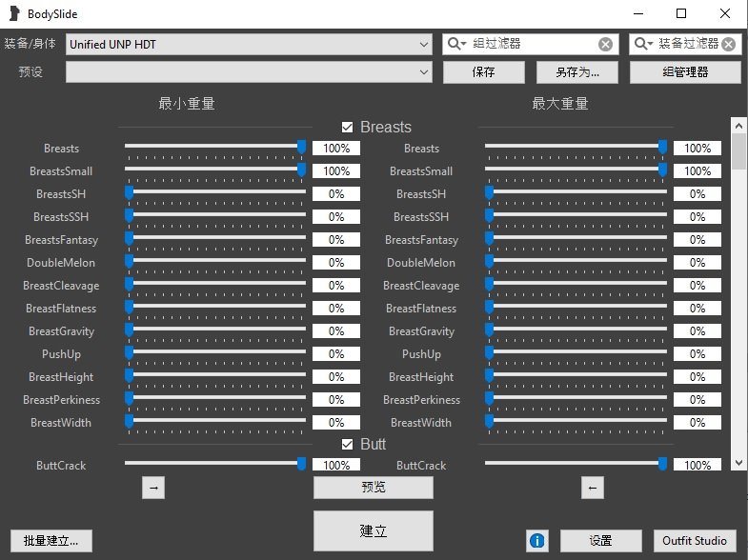Click the 保存 save button
This screenshot has width=748, height=560.
tap(484, 72)
